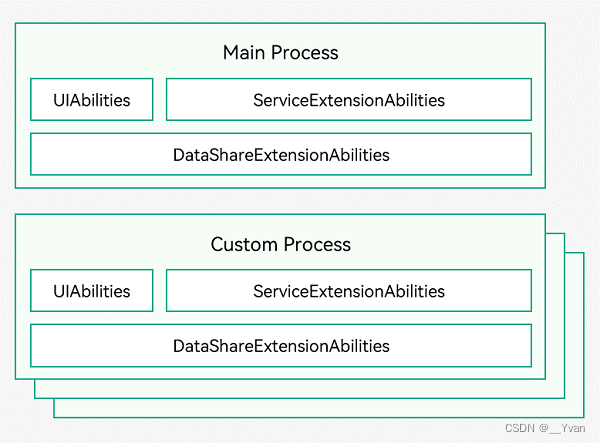Click the word Process in Main Process title

pos(305,53)
